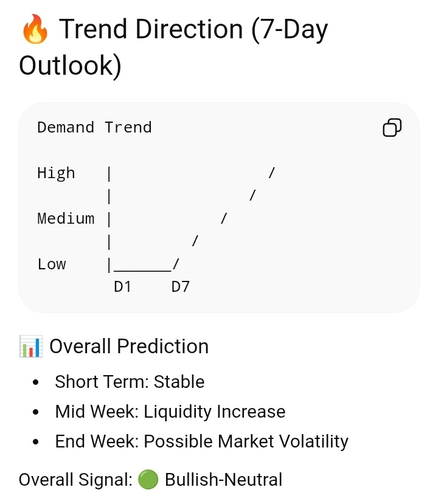Image resolution: width=438 pixels, height=504 pixels.
Task: Copy the Demand Trend code block
Action: 392,128
